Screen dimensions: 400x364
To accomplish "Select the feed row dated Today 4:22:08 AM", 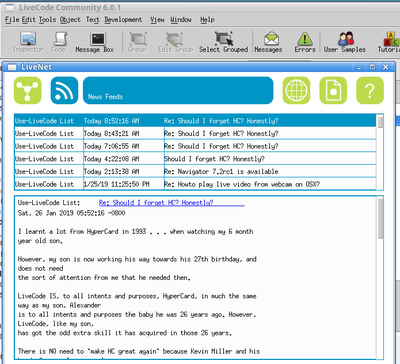I will 195,159.
